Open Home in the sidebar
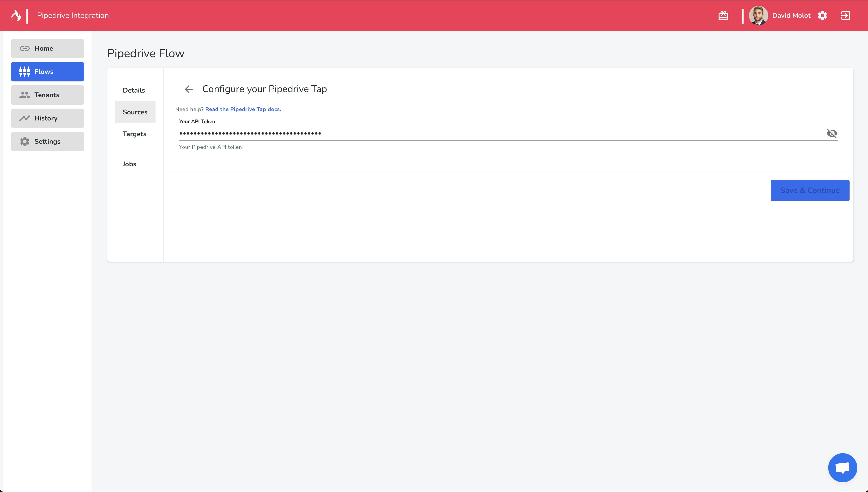The image size is (868, 492). [47, 48]
